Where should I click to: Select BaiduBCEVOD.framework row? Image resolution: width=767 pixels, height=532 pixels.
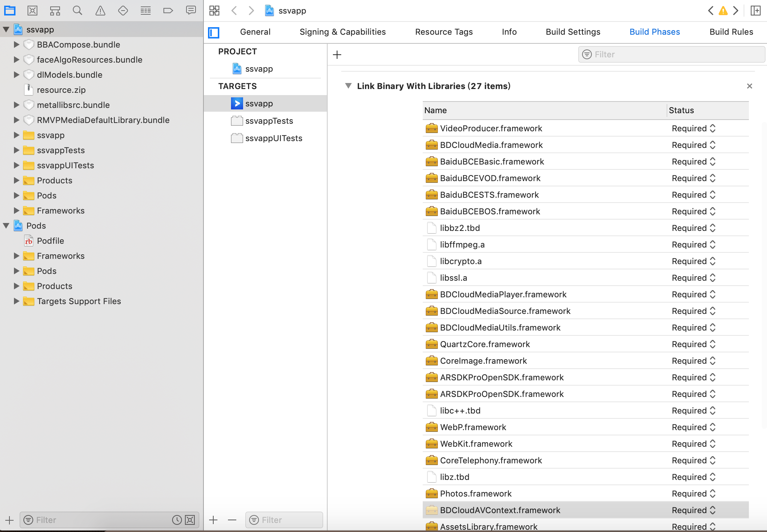tap(586, 178)
